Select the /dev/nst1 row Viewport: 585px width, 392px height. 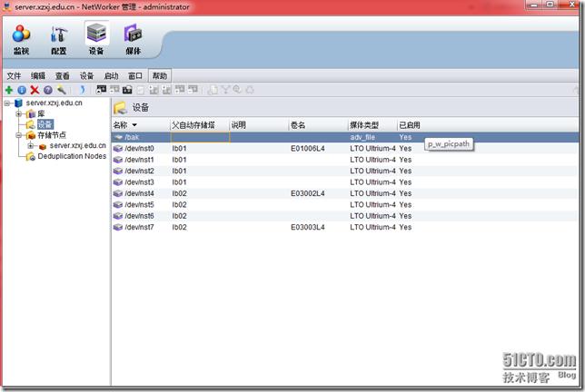point(345,160)
